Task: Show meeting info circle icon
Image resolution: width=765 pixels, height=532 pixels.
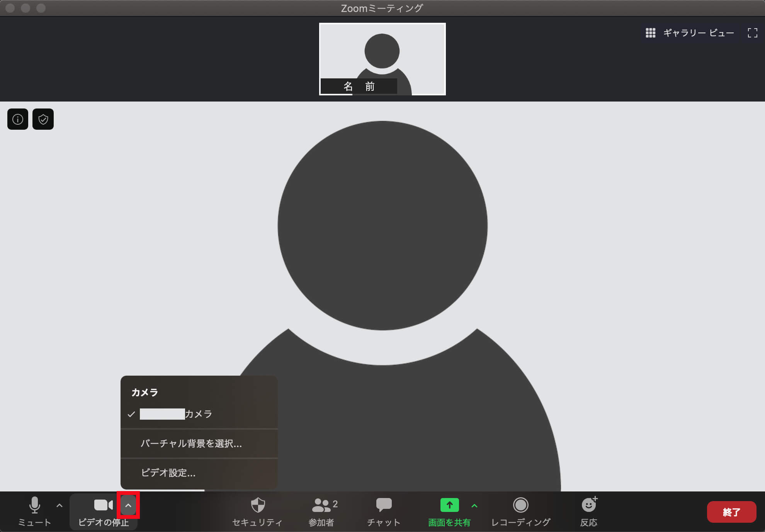Action: [18, 119]
